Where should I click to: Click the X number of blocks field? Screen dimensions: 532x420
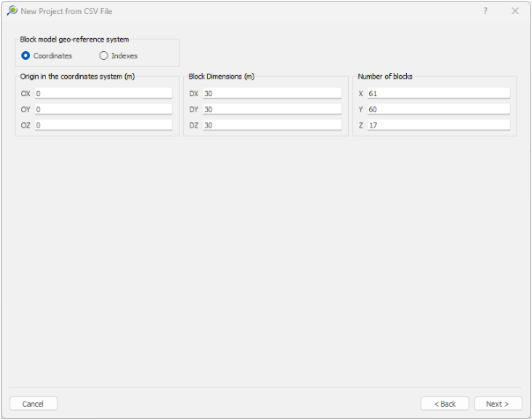[x=439, y=93]
